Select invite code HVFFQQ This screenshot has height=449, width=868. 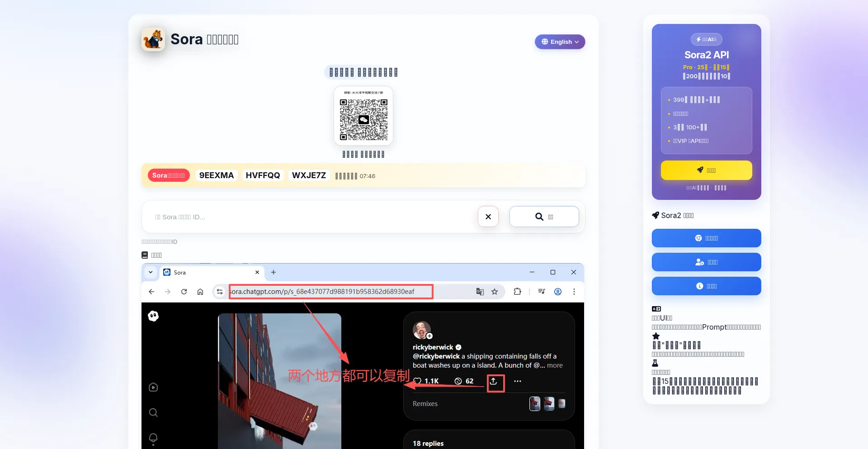pyautogui.click(x=263, y=175)
